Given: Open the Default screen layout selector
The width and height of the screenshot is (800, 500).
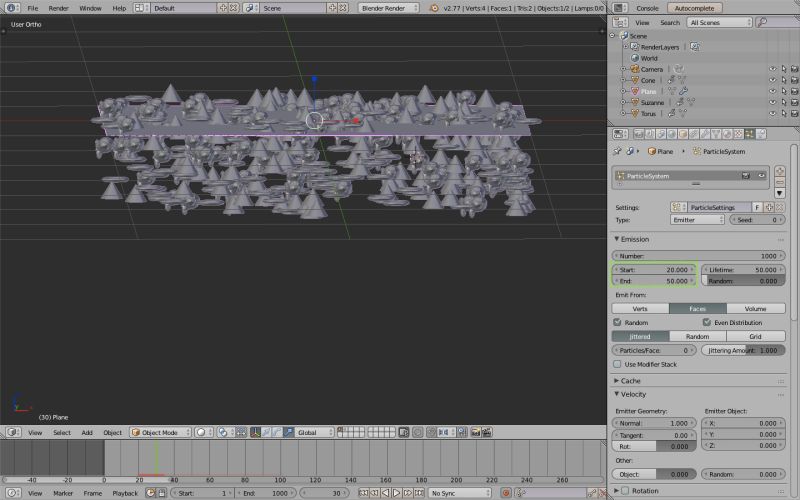Looking at the screenshot, I should click(184, 8).
